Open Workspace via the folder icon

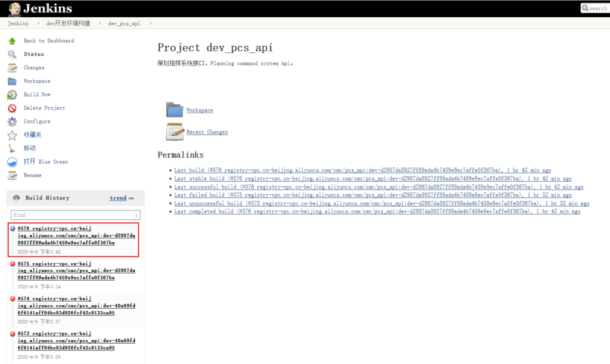174,110
